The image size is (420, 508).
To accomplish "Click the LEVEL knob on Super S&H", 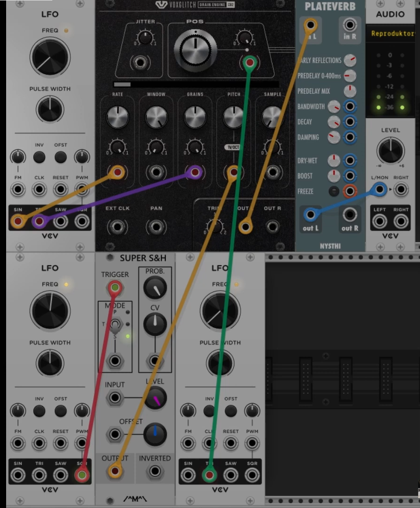I will (155, 398).
